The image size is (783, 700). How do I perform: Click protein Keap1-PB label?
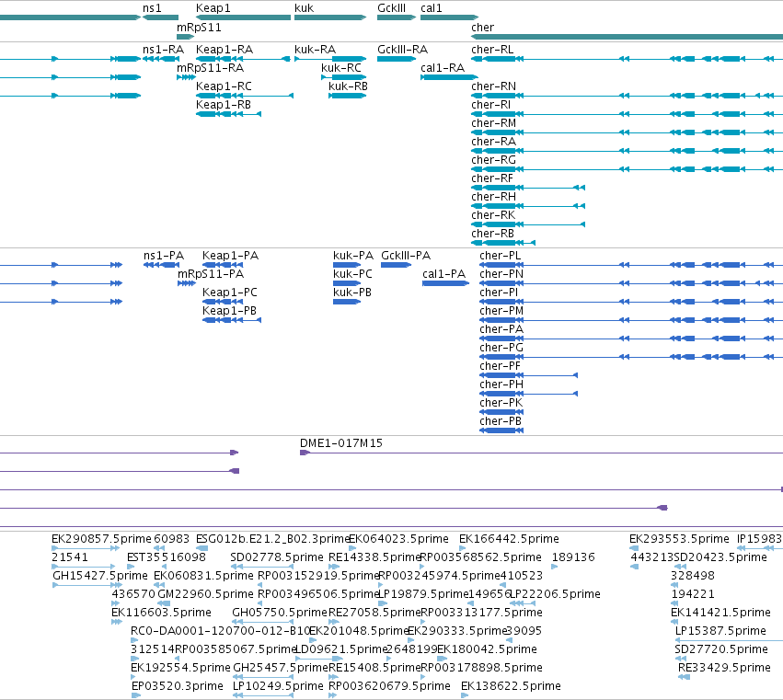(x=229, y=311)
